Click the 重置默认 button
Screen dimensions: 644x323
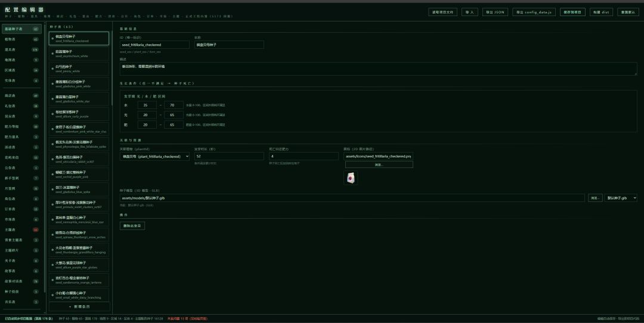(x=628, y=13)
